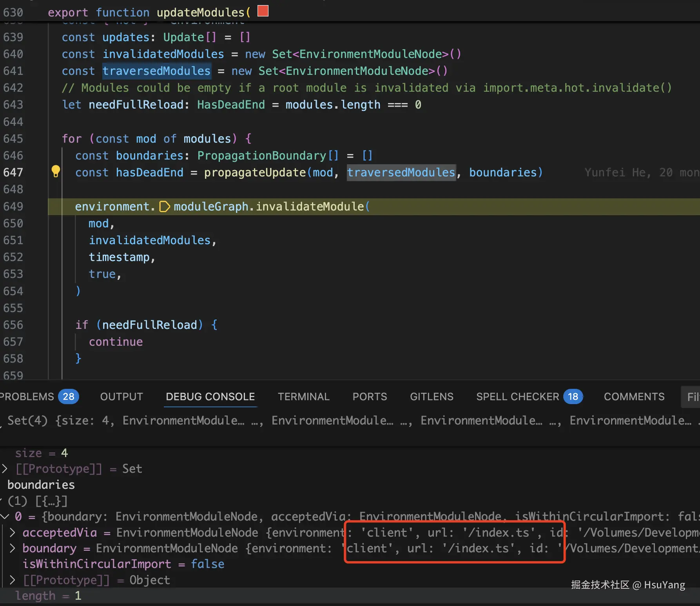Click line number 645 in the gutter

13,139
